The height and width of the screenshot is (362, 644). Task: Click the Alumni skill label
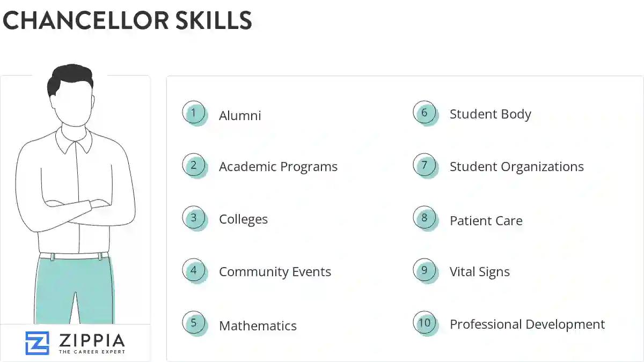tap(240, 116)
